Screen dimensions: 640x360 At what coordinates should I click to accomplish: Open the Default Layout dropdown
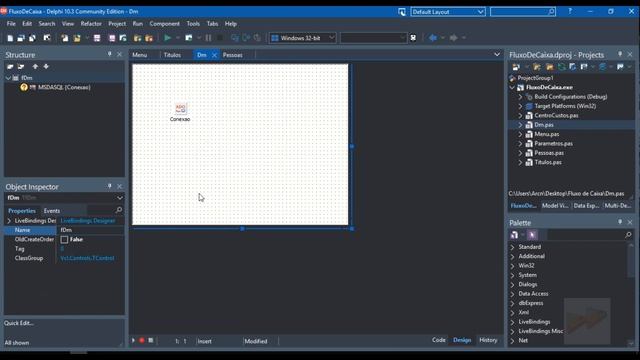click(x=480, y=12)
